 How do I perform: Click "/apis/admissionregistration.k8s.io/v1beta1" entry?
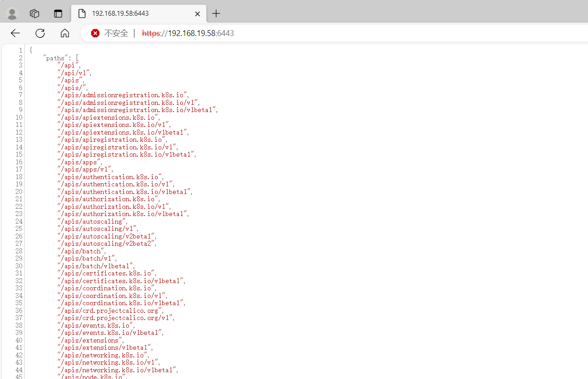point(137,110)
